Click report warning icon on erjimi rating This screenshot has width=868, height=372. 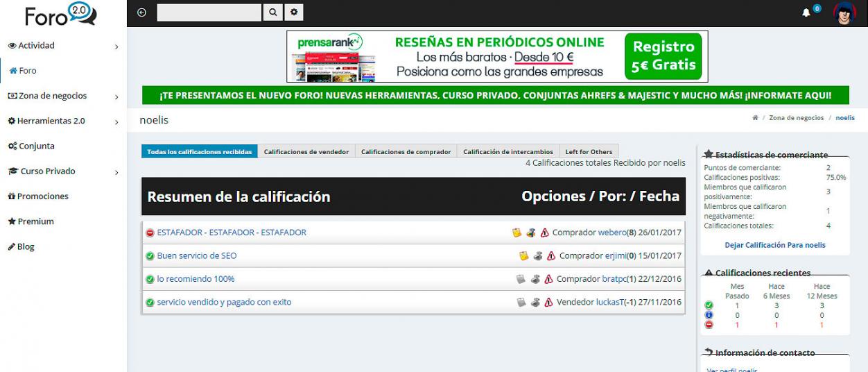(x=551, y=256)
